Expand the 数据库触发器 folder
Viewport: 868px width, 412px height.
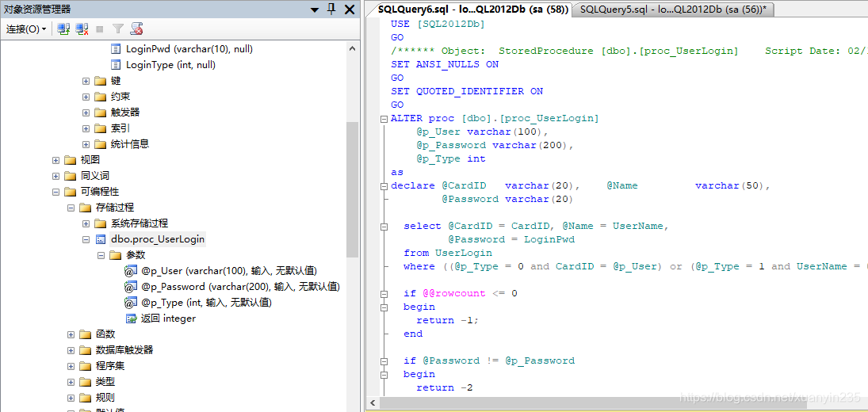pyautogui.click(x=71, y=351)
